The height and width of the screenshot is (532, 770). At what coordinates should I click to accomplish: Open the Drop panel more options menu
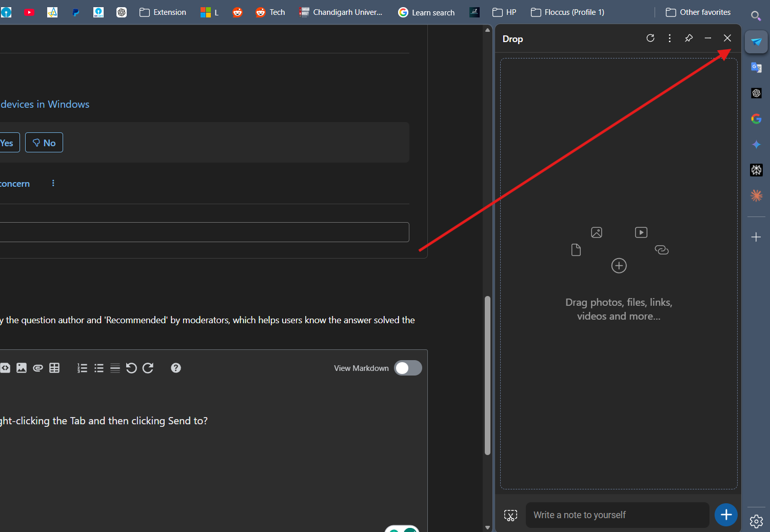(669, 38)
